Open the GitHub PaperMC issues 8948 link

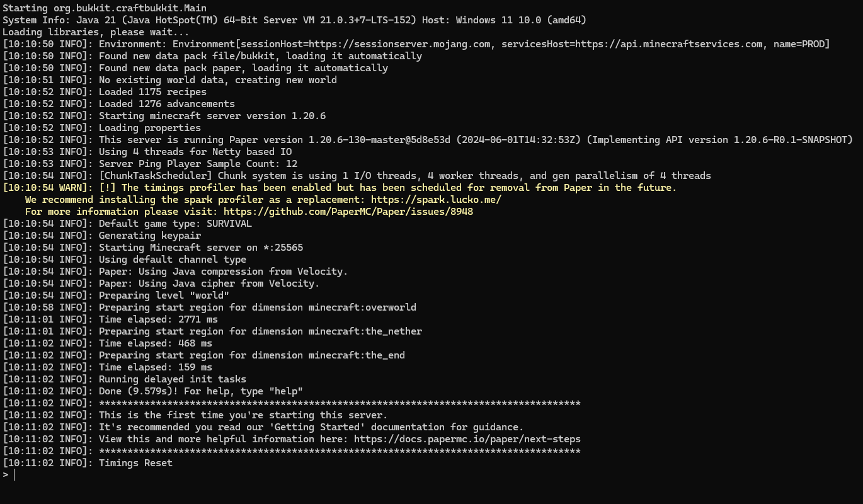[348, 212]
